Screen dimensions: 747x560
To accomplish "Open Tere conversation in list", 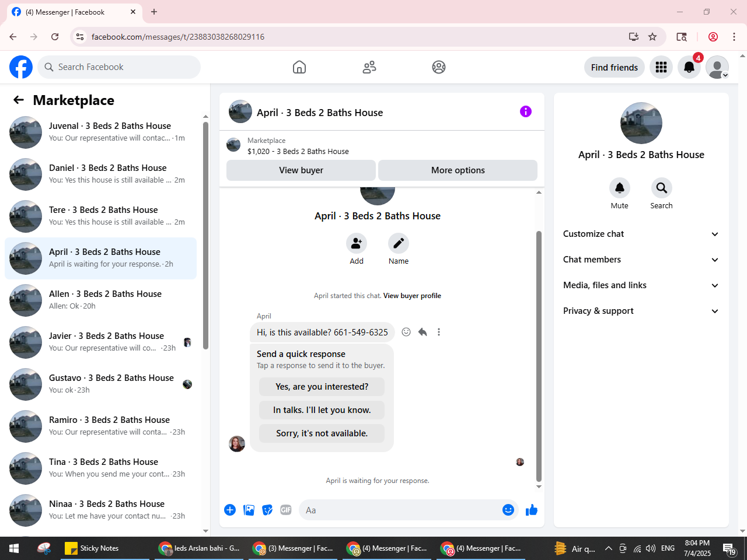I will point(100,216).
